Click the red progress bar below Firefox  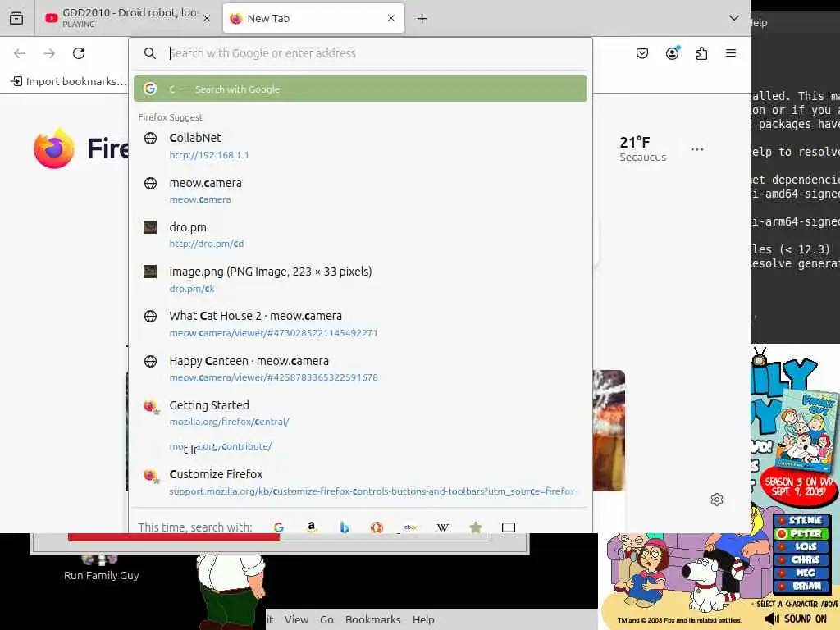click(174, 536)
